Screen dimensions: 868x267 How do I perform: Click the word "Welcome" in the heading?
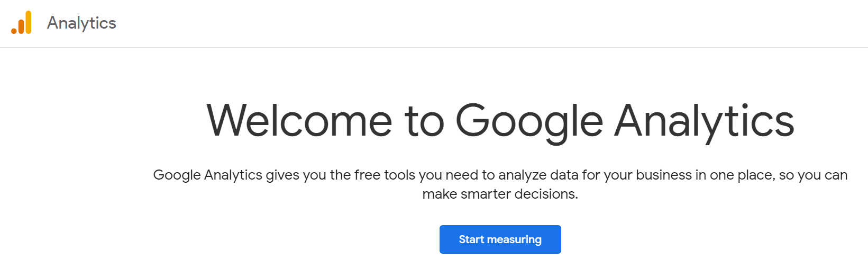(x=299, y=121)
